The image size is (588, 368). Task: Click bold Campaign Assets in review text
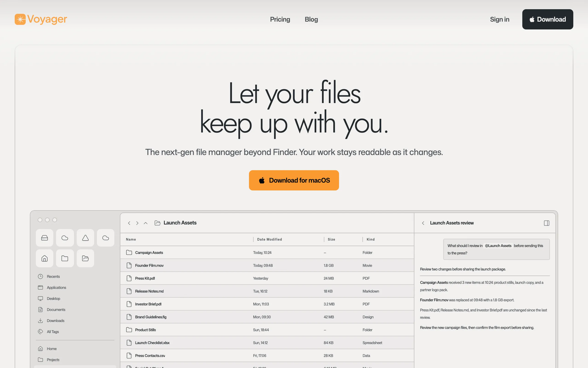point(434,283)
